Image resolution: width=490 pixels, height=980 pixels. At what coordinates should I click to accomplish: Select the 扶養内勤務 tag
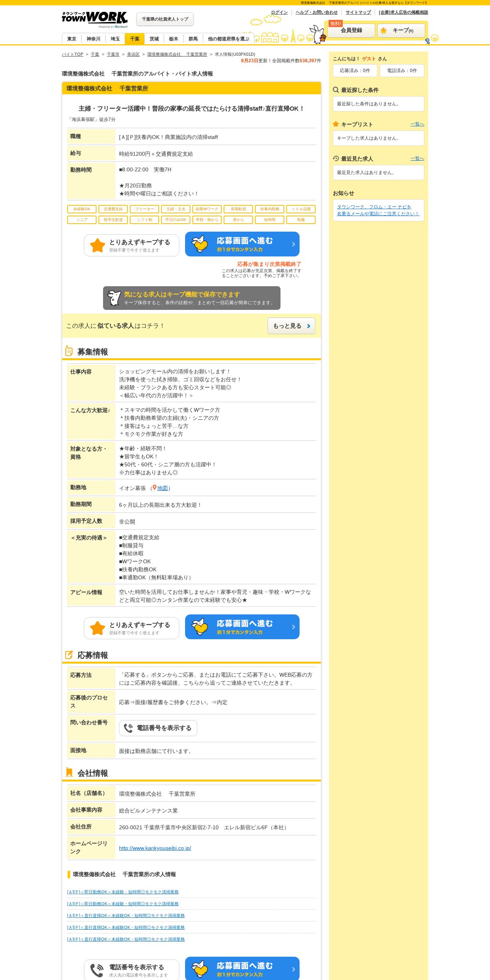tap(269, 209)
